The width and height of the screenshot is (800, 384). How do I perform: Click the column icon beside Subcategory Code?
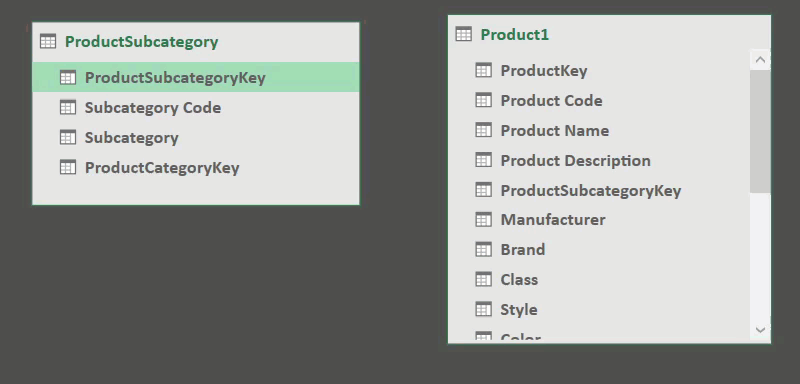[x=68, y=108]
